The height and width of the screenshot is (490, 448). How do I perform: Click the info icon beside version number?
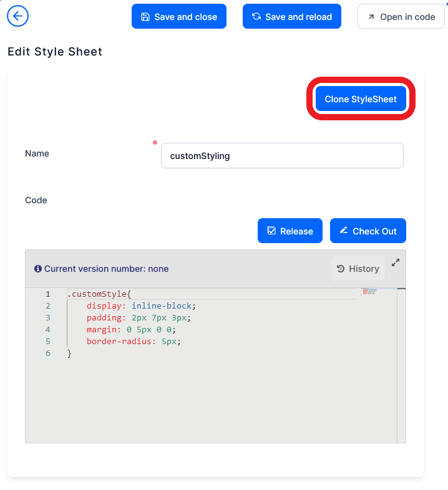pyautogui.click(x=38, y=269)
